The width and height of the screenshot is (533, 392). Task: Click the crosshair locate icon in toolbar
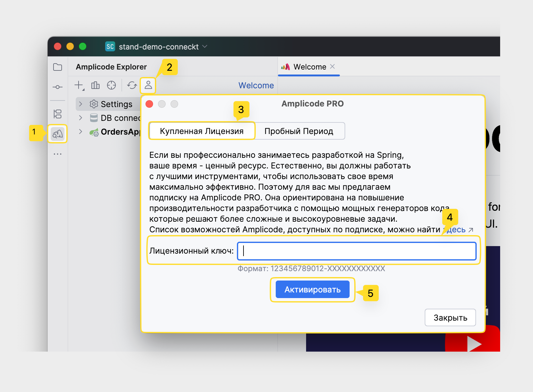pos(111,85)
